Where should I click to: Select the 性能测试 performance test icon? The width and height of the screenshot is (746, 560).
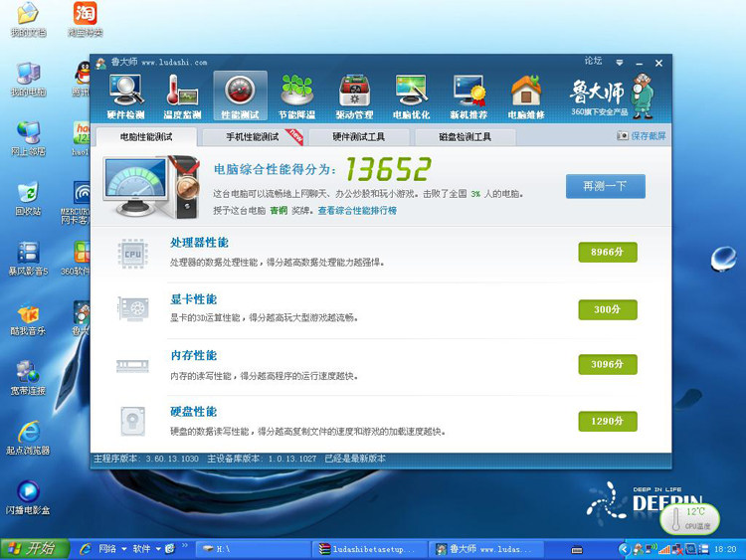[x=240, y=96]
